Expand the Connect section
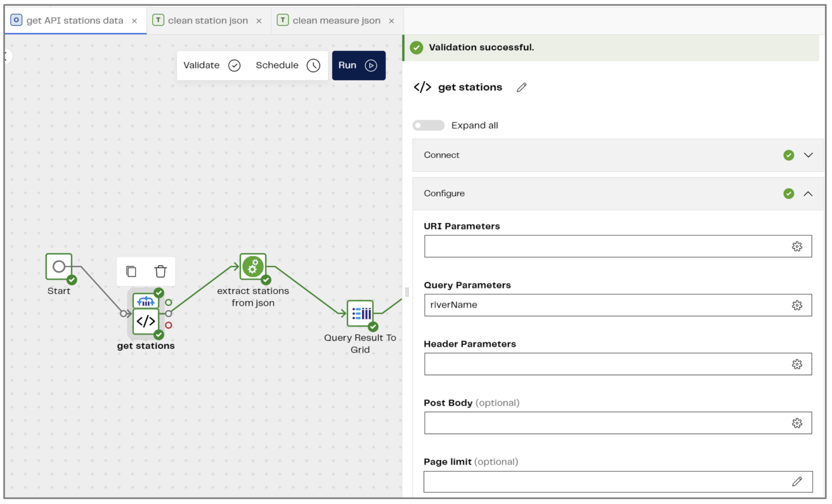832x504 pixels. tap(809, 155)
